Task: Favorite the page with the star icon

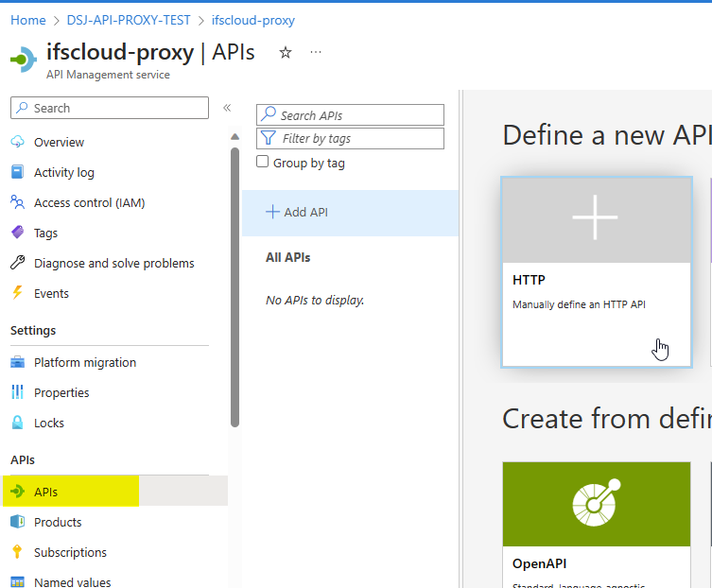Action: tap(286, 53)
